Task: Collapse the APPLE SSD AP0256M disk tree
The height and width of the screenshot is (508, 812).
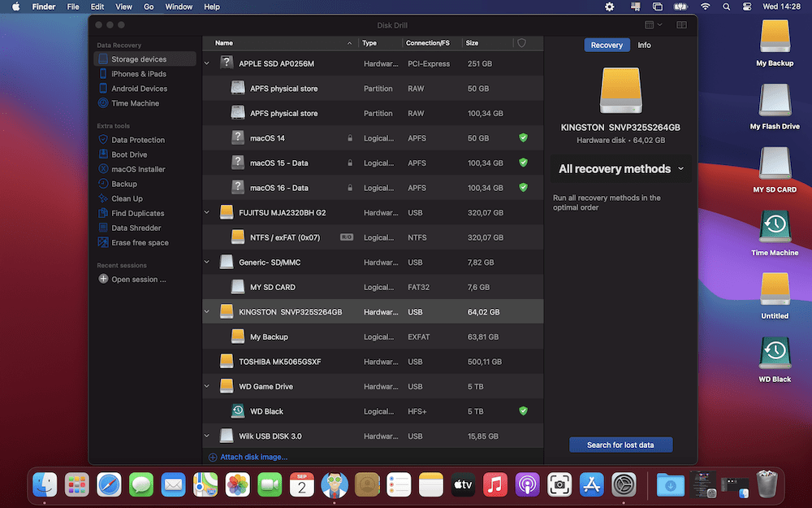Action: pyautogui.click(x=207, y=63)
